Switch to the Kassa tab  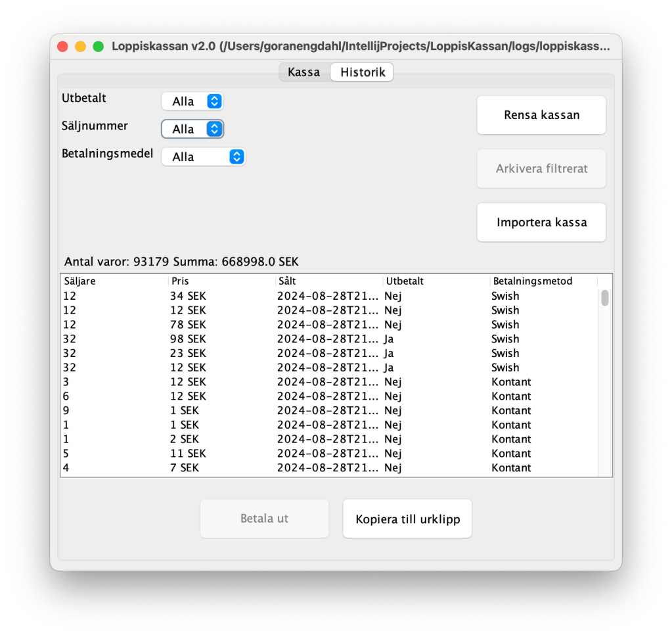pos(303,72)
